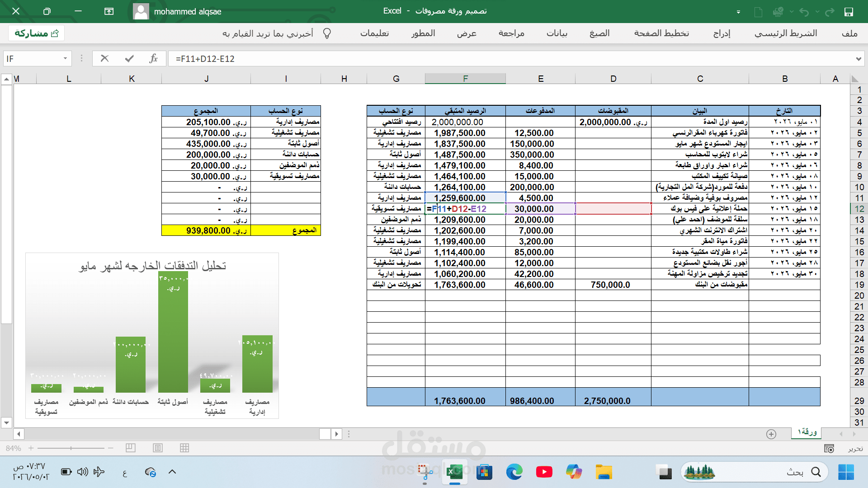Image resolution: width=868 pixels, height=488 pixels.
Task: Open the mohammed alqsae account avatar
Action: click(x=141, y=11)
